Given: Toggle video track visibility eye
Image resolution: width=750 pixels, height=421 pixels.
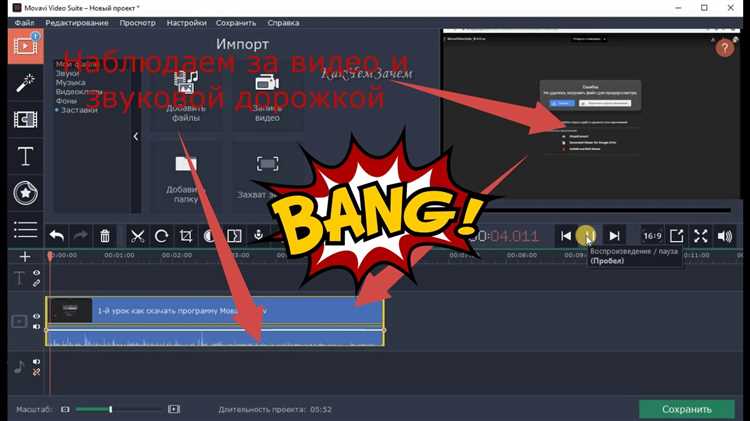Looking at the screenshot, I should click(36, 316).
